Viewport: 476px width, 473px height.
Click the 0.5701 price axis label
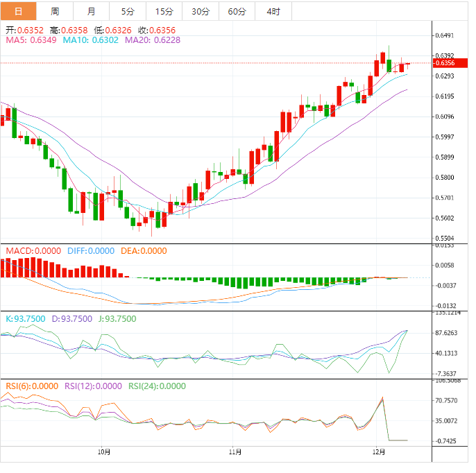[x=445, y=198]
